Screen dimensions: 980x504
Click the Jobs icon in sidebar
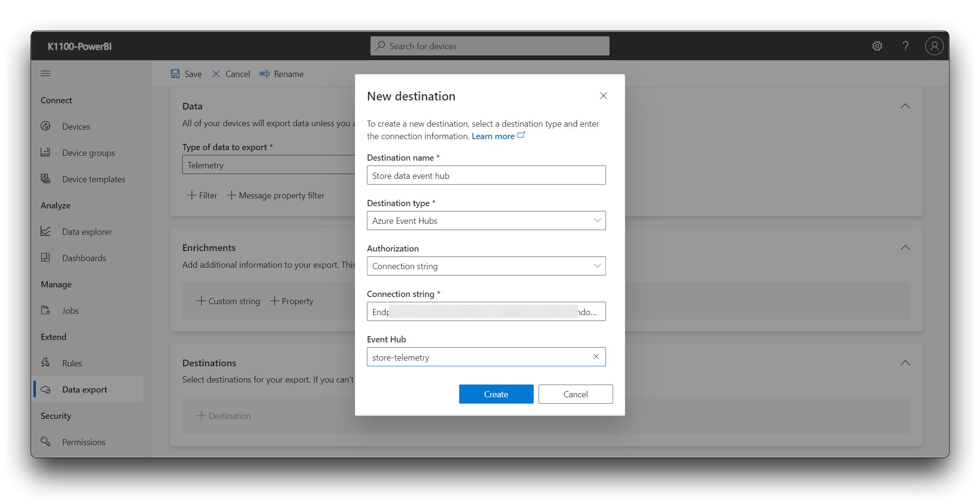pos(45,310)
